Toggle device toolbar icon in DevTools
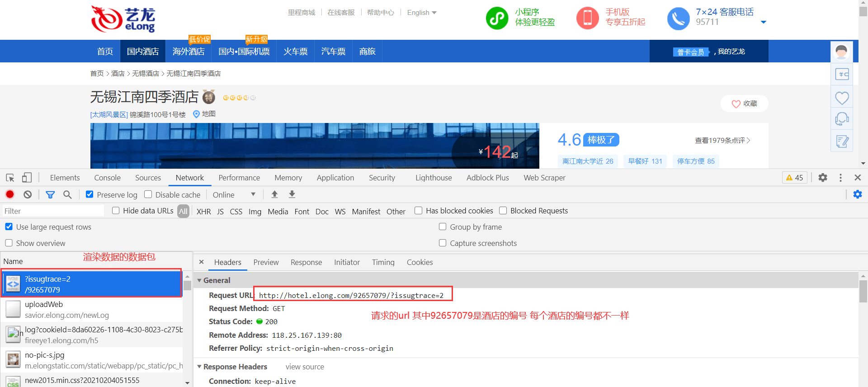Screen dimensions: 868x387 tap(27, 178)
